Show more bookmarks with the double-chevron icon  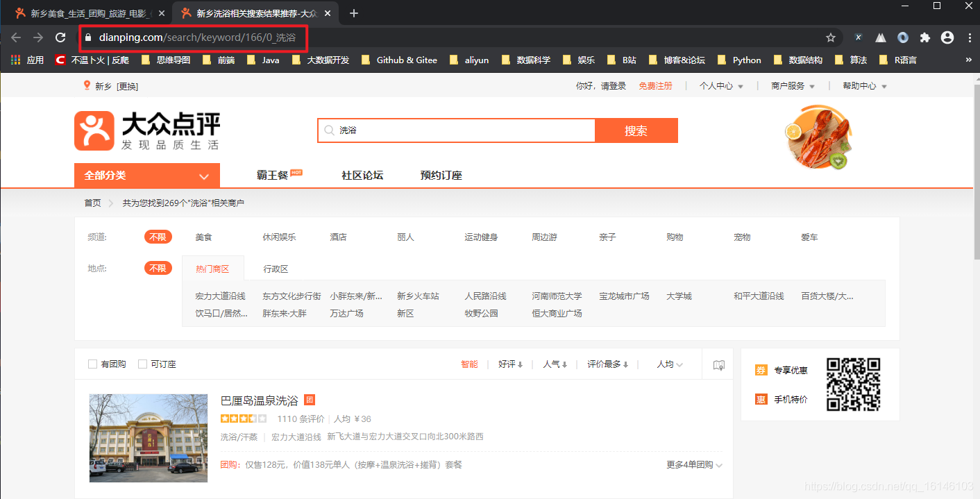point(968,60)
